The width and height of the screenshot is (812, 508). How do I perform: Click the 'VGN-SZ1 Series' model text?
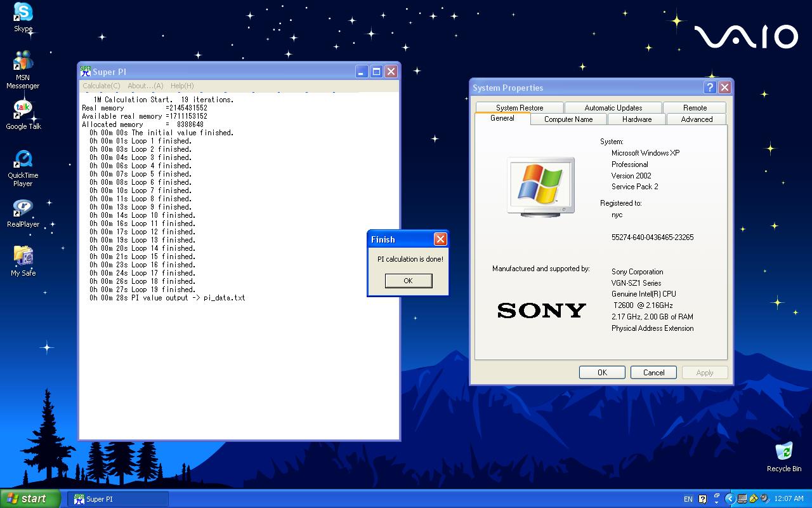(636, 283)
